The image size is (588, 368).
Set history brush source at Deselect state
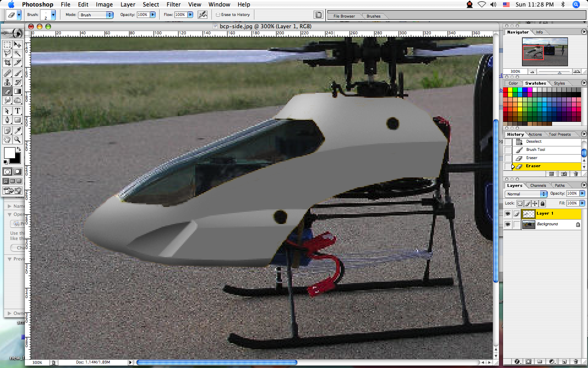[508, 142]
